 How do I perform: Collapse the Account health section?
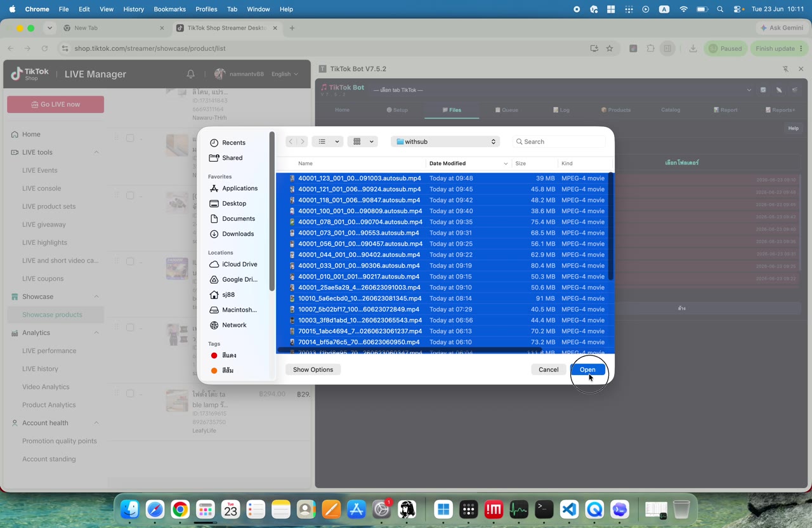click(96, 423)
